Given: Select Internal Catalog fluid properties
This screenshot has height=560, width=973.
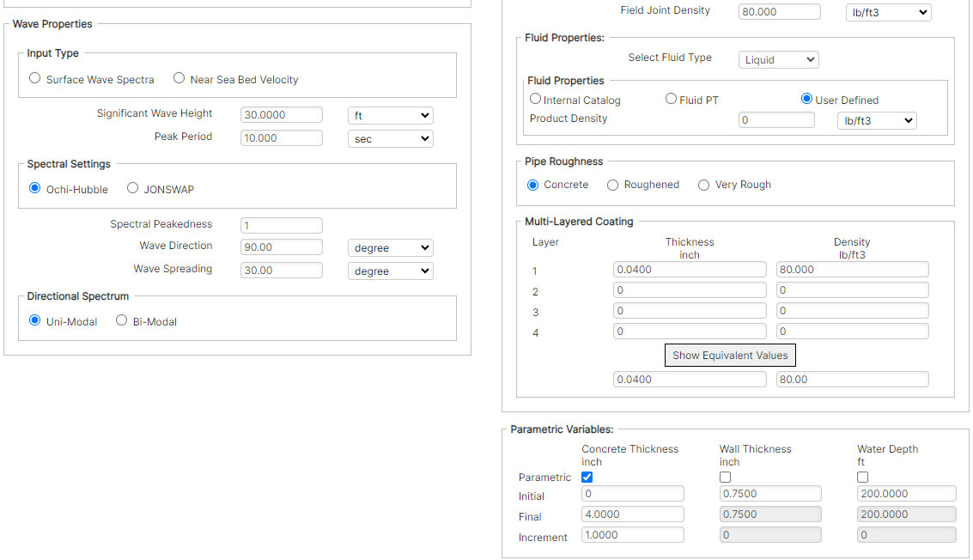Looking at the screenshot, I should (x=535, y=98).
